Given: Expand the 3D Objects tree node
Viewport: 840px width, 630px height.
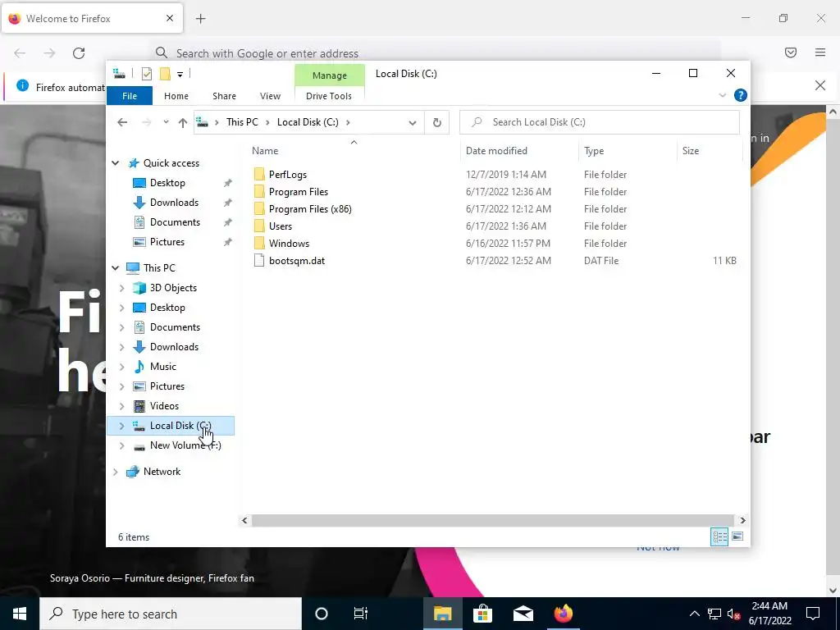Looking at the screenshot, I should 121,288.
